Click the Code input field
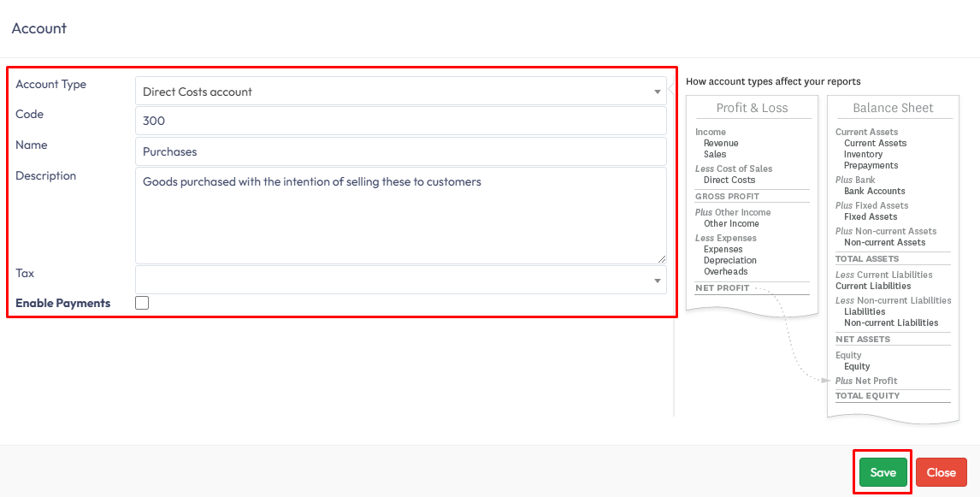Viewport: 980px width, 497px height. [400, 121]
